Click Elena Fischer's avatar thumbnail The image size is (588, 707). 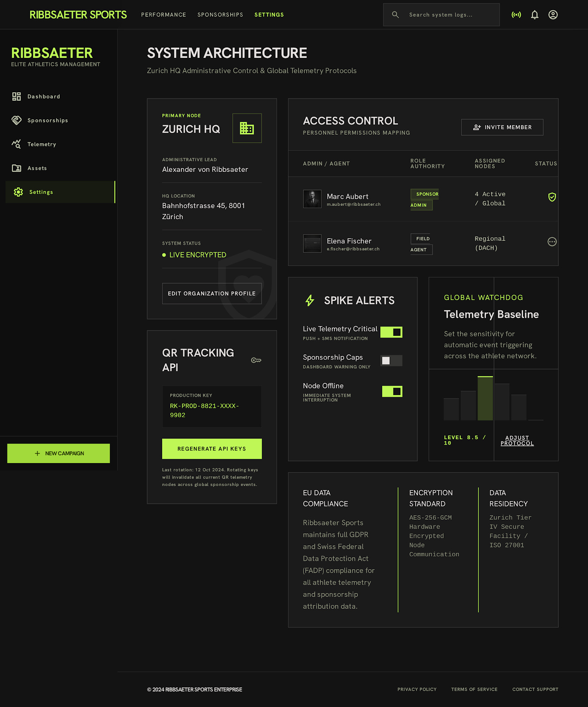point(312,243)
